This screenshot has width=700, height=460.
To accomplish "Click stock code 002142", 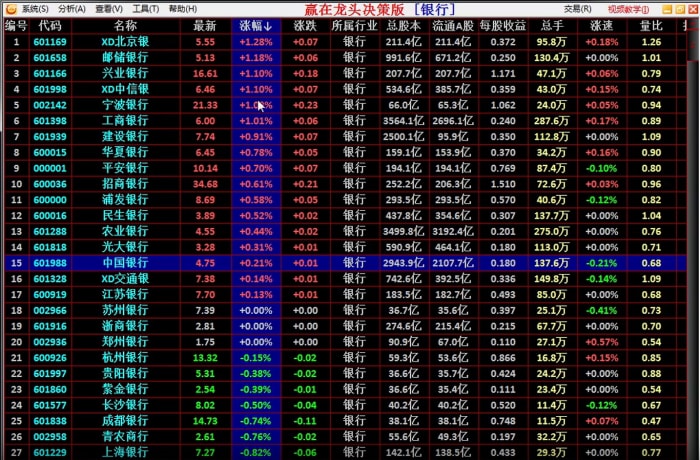I will [50, 105].
